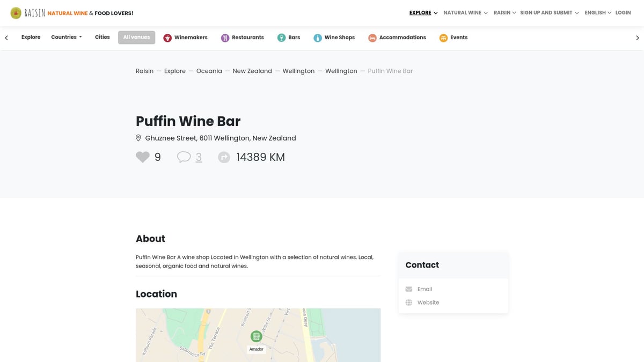The image size is (644, 362).
Task: Select the Accommodations category icon
Action: [372, 38]
